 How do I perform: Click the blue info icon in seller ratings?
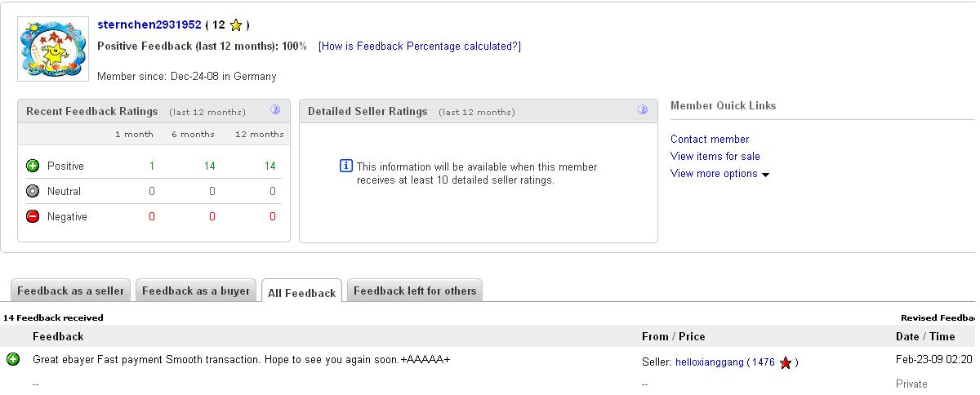[x=346, y=166]
